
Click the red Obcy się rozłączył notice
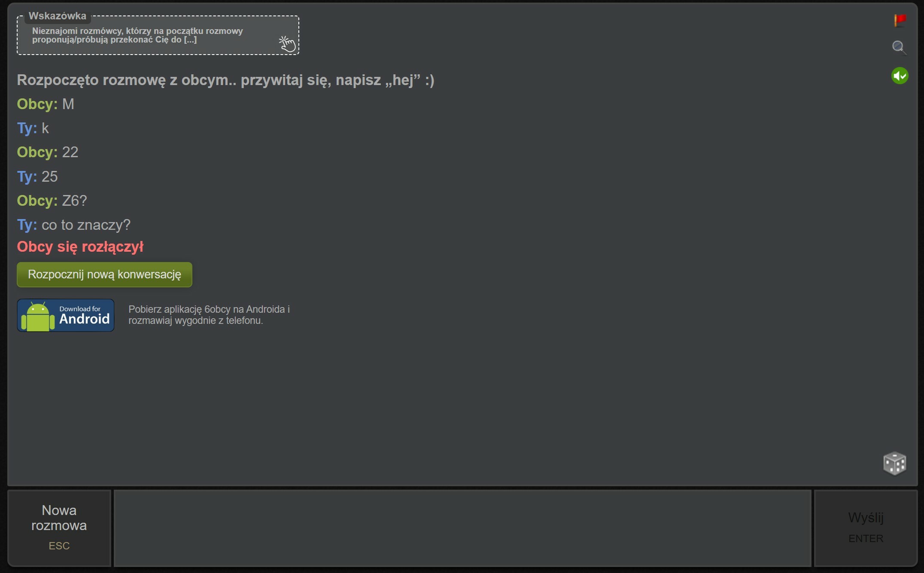[80, 247]
